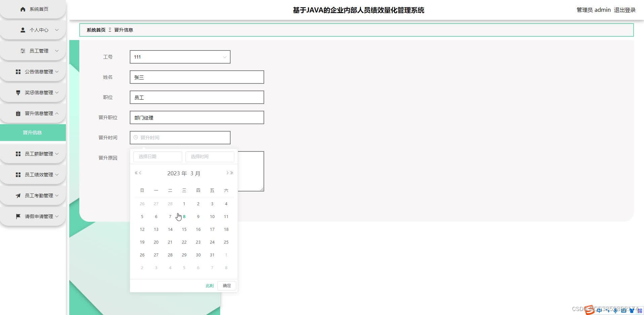
Task: Click the paper plane icon beside 员工考勤管理
Action: [18, 196]
